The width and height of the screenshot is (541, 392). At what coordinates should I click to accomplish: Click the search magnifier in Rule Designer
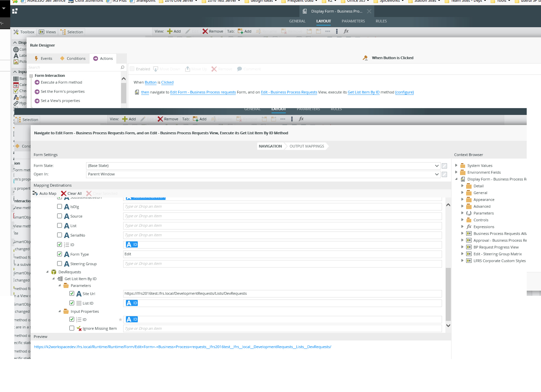[122, 67]
